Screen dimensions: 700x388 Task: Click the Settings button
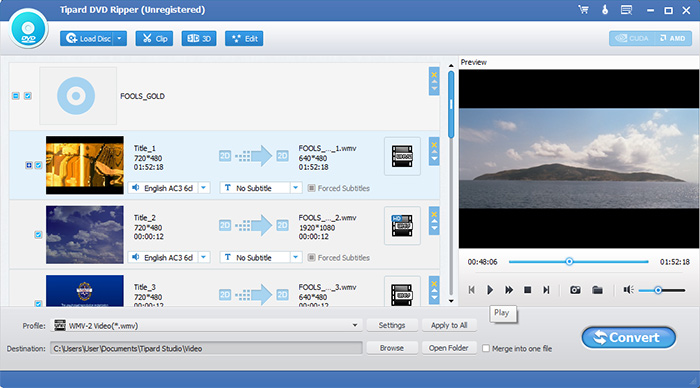tap(392, 325)
